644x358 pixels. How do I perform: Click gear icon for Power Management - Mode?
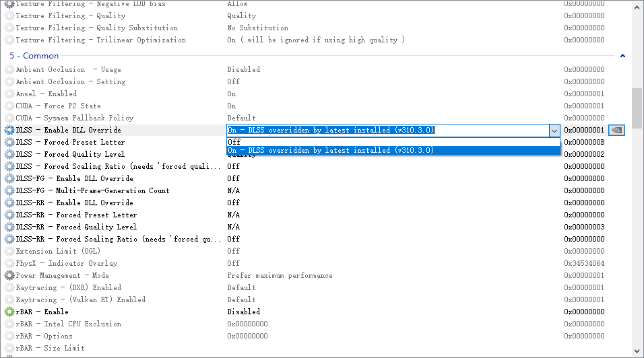(x=9, y=275)
